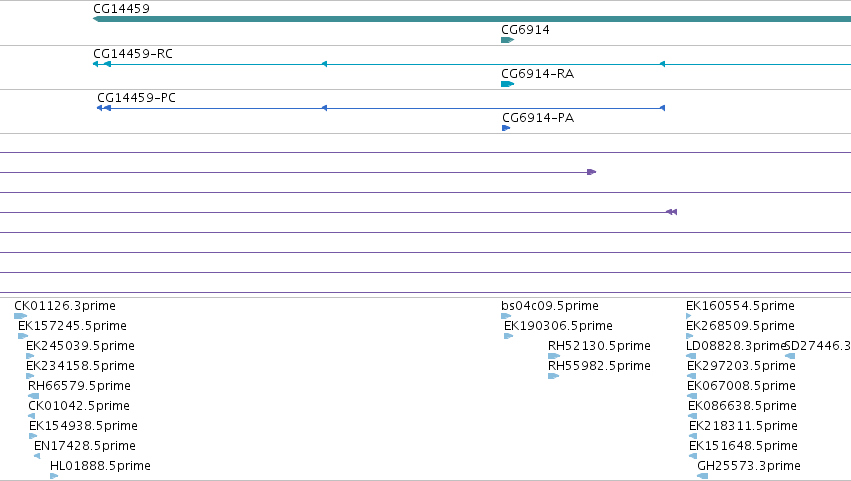Click the bs04c09.5prime EST arrow glyph
Viewport: 851px width, 481px height.
506,316
